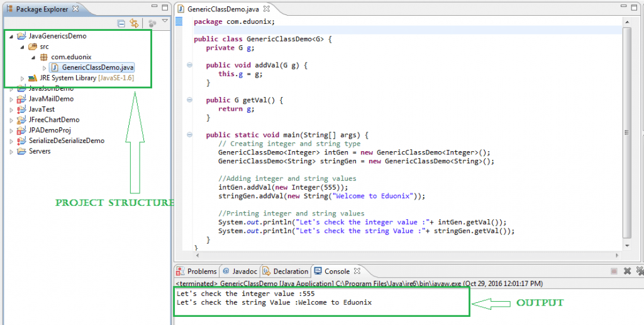
Task: Minimize the Package Explorer view
Action: click(154, 7)
